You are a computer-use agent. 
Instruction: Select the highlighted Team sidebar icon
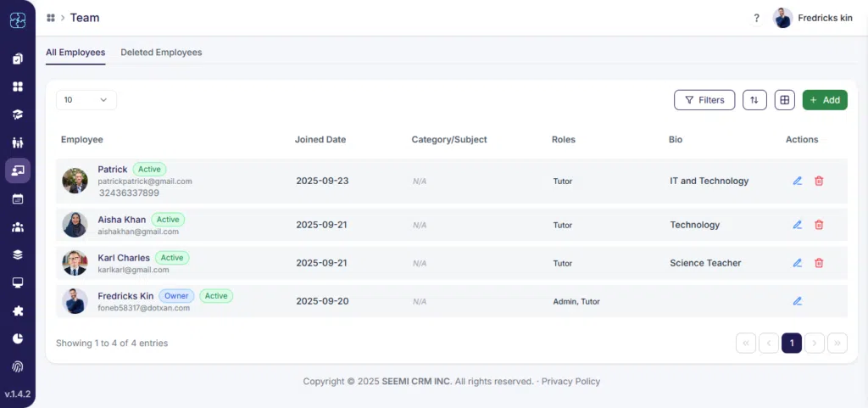(18, 170)
